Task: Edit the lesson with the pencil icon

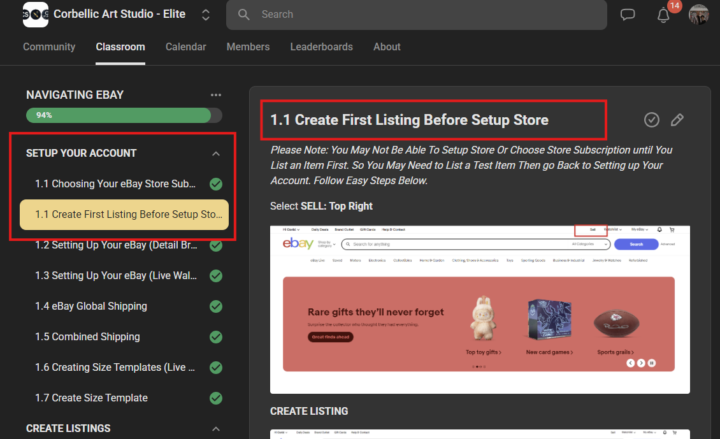Action: coord(677,120)
